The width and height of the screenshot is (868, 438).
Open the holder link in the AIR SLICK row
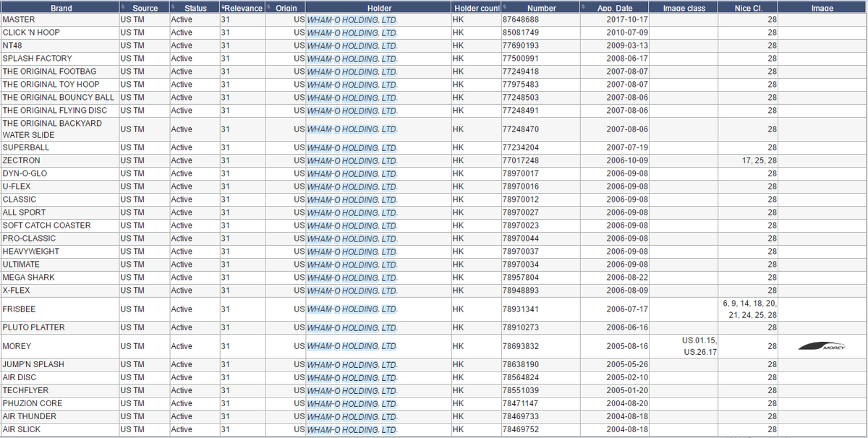click(352, 429)
